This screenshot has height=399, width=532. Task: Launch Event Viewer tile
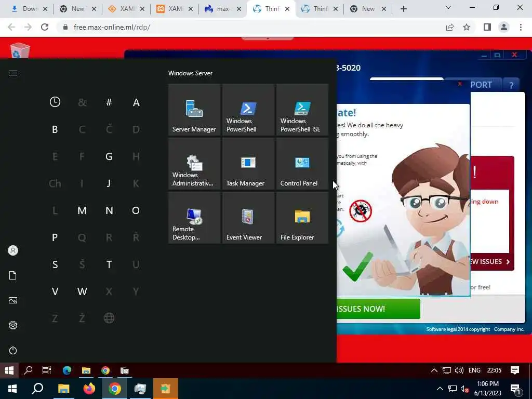248,218
